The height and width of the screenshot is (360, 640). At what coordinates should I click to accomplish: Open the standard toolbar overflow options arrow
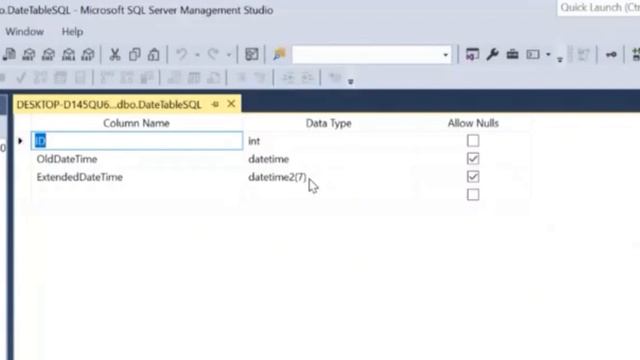pyautogui.click(x=560, y=60)
